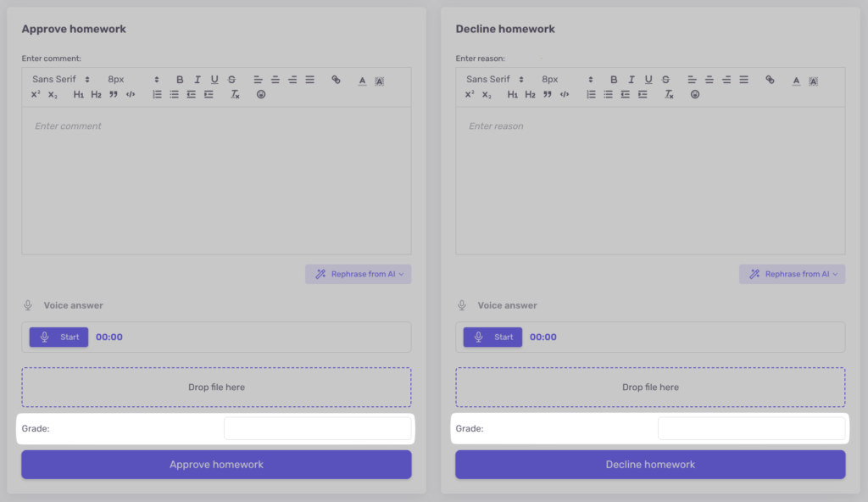Apply superscript in the Approve comment toolbar
This screenshot has width=868, height=502.
(x=36, y=94)
